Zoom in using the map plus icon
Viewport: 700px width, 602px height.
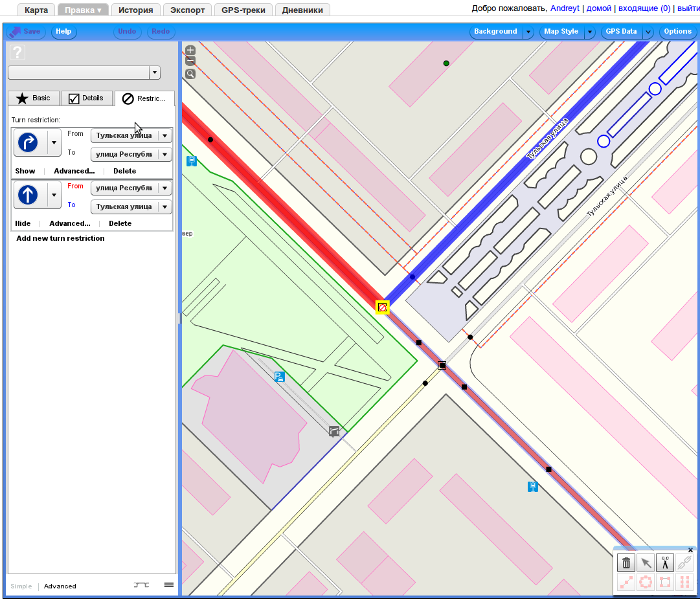coord(190,50)
